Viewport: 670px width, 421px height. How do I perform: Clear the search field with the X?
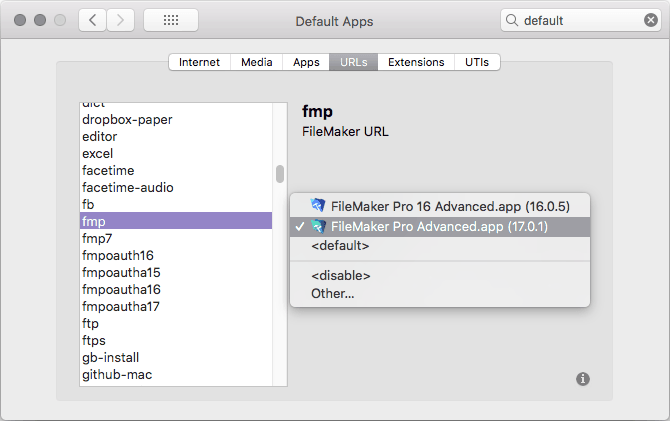click(x=650, y=20)
